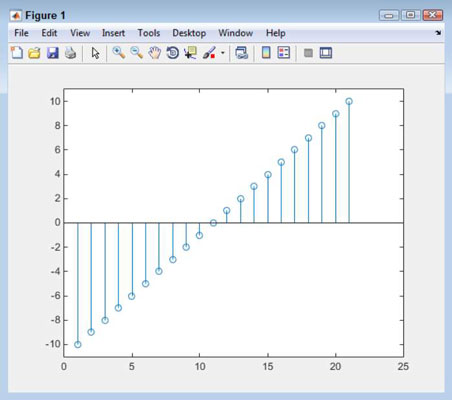Open the Window menu
Image resolution: width=452 pixels, height=400 pixels.
[x=236, y=33]
